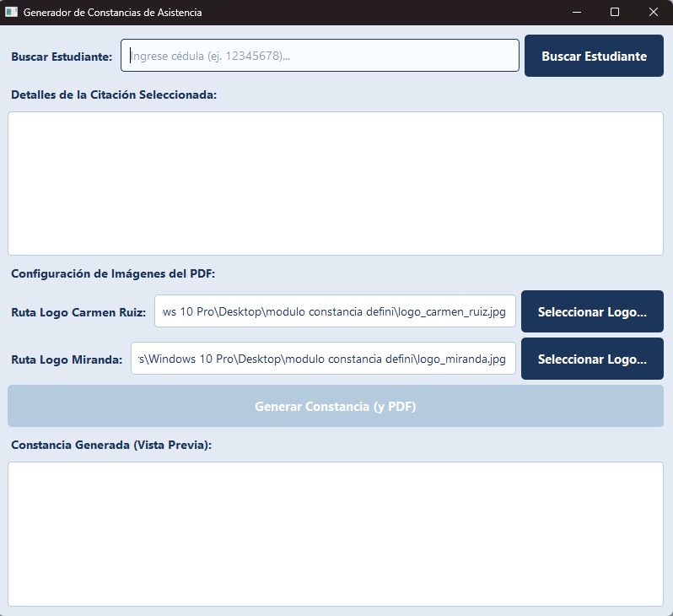Focus the cédula search input field
This screenshot has height=616, width=673.
pos(320,56)
